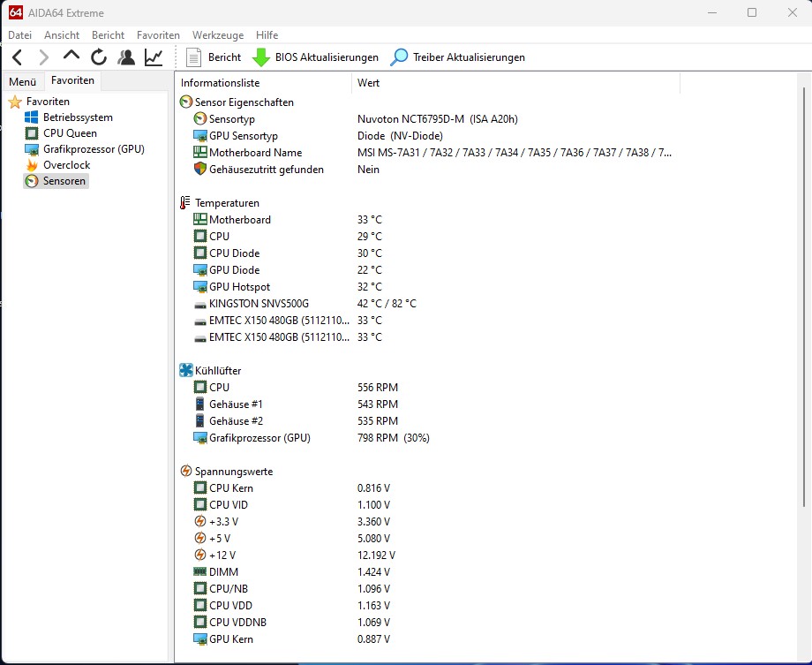Click the Kühllüfter fan icon
Screen dimensions: 812x665
186,371
